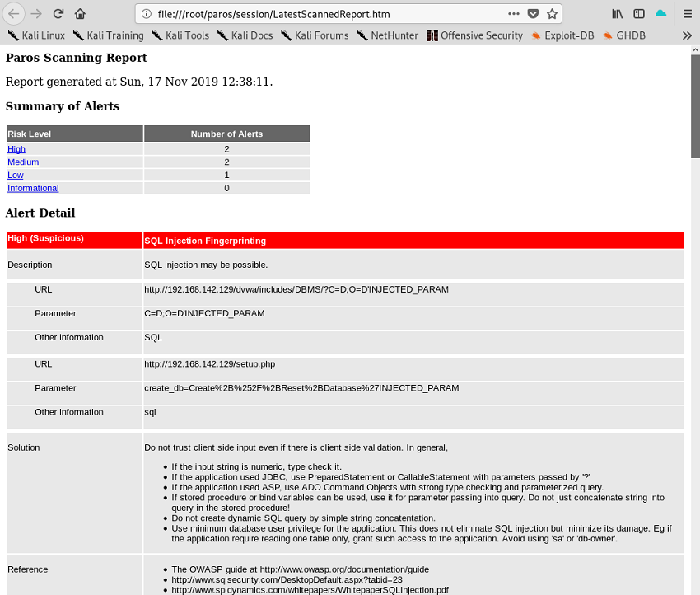
Task: Show more bookmarks overflow chevron
Action: click(687, 35)
